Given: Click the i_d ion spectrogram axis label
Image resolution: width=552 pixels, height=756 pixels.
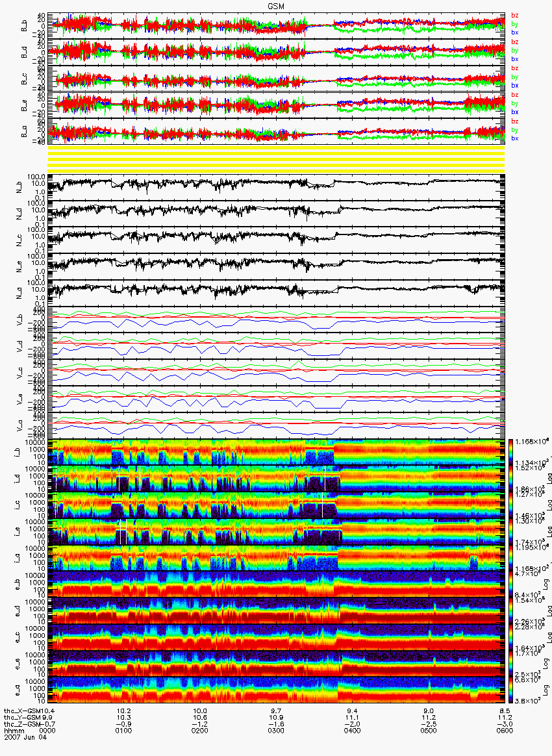Looking at the screenshot, I should (x=17, y=479).
